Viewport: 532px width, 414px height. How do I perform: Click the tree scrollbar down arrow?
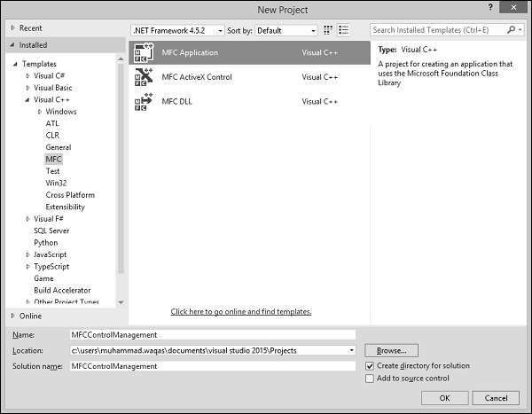pyautogui.click(x=121, y=302)
